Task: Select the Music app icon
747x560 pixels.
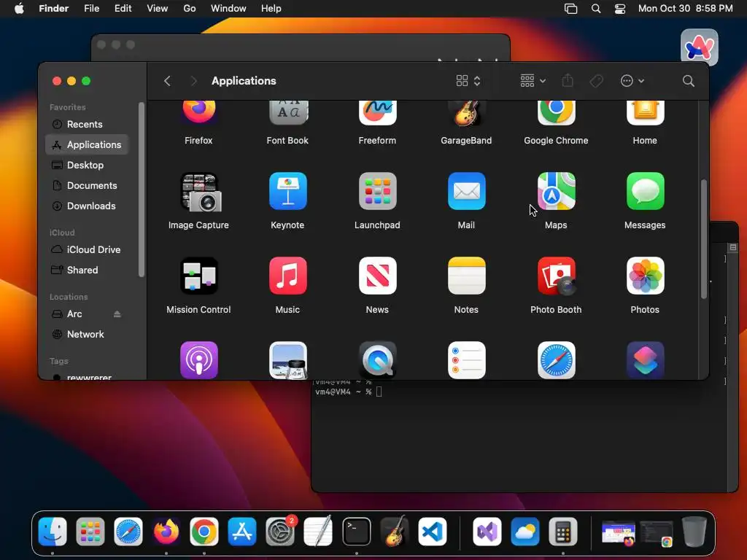Action: [x=287, y=276]
